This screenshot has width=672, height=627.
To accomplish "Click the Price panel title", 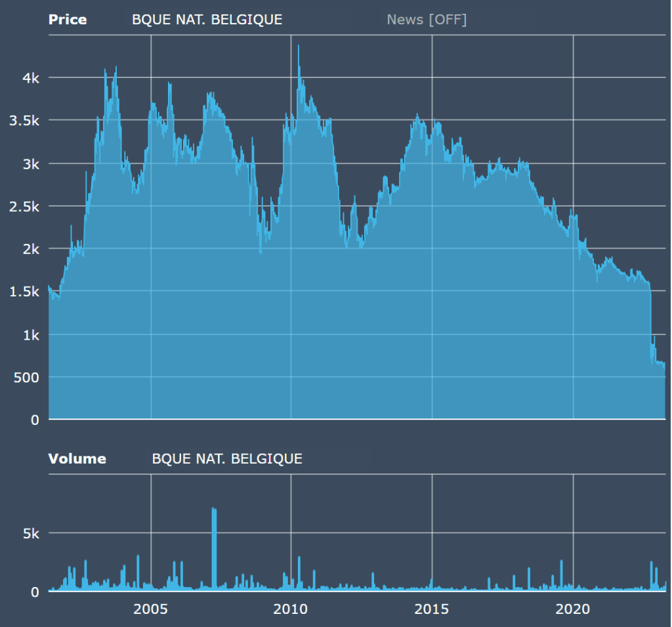I will click(68, 20).
